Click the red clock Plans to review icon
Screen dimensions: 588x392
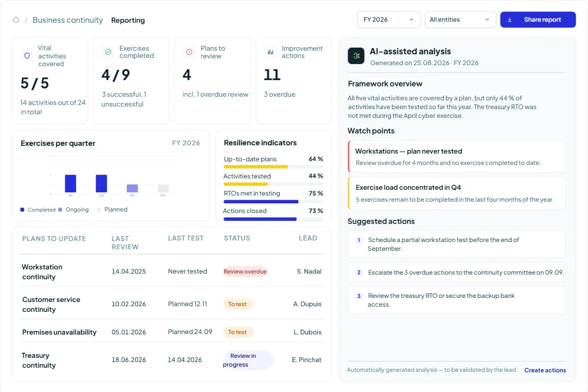[x=189, y=52]
